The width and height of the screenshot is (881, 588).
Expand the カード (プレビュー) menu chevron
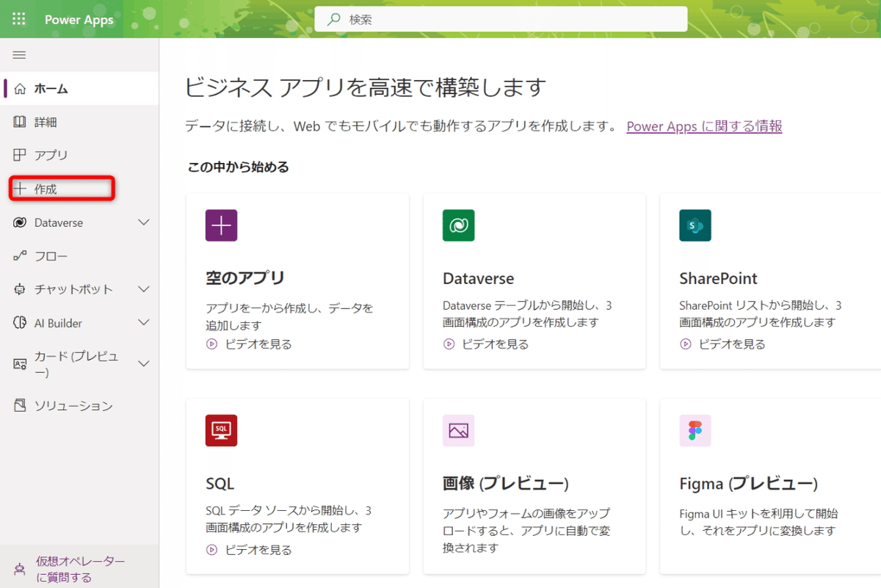[144, 363]
